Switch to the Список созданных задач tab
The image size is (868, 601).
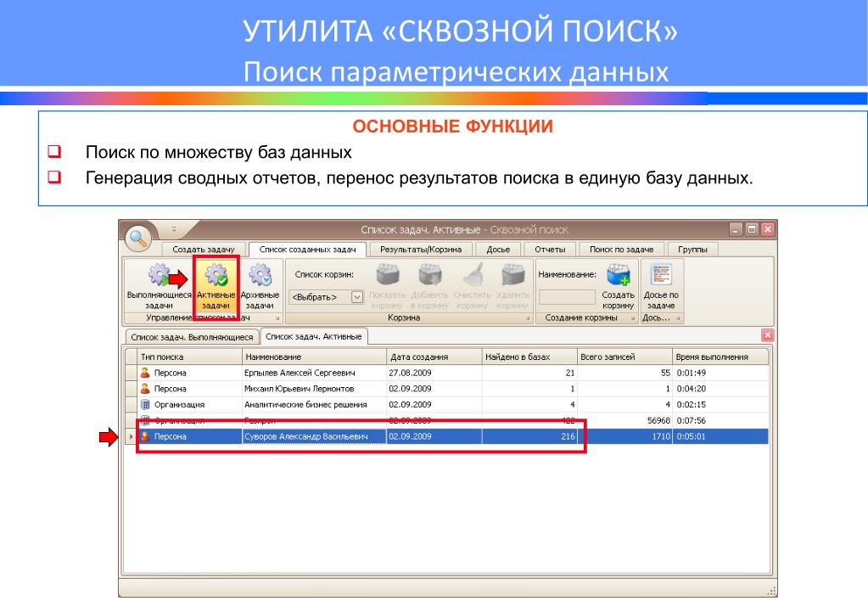tap(308, 250)
